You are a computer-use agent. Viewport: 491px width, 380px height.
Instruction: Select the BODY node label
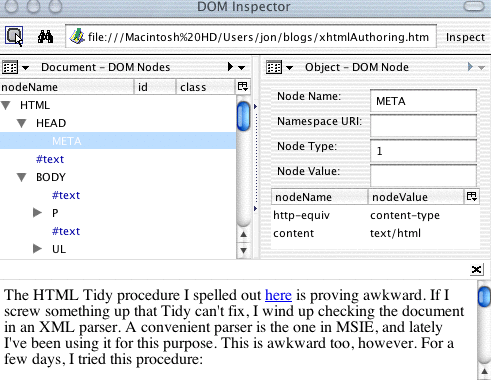click(x=51, y=177)
